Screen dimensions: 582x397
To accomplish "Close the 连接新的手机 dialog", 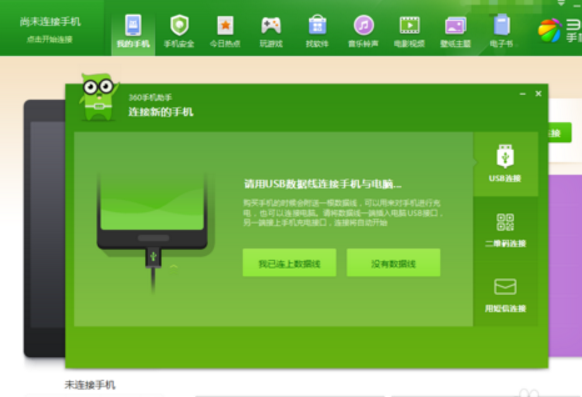I will click(x=538, y=94).
